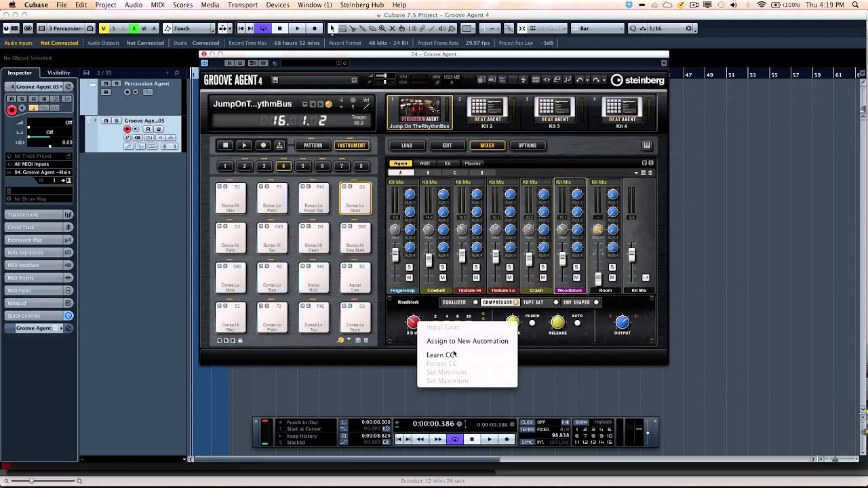The height and width of the screenshot is (488, 868).
Task: Click the PATTERN button
Action: click(313, 145)
